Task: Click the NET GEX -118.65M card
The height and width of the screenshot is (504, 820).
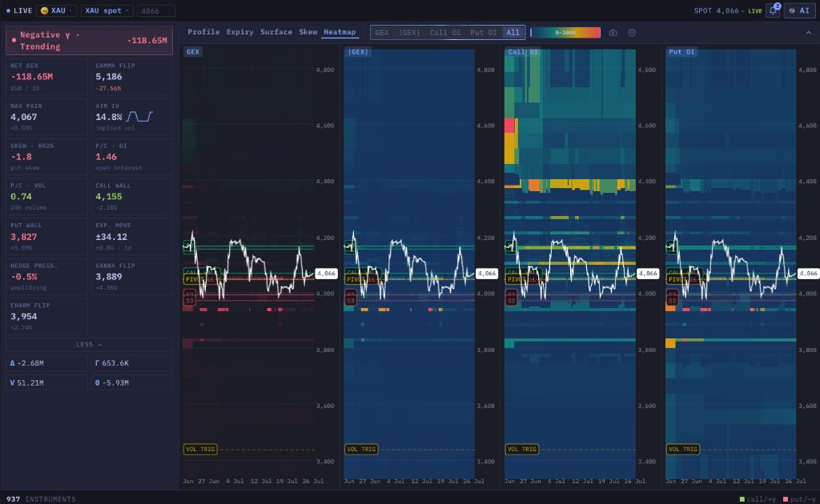Action: (46, 77)
